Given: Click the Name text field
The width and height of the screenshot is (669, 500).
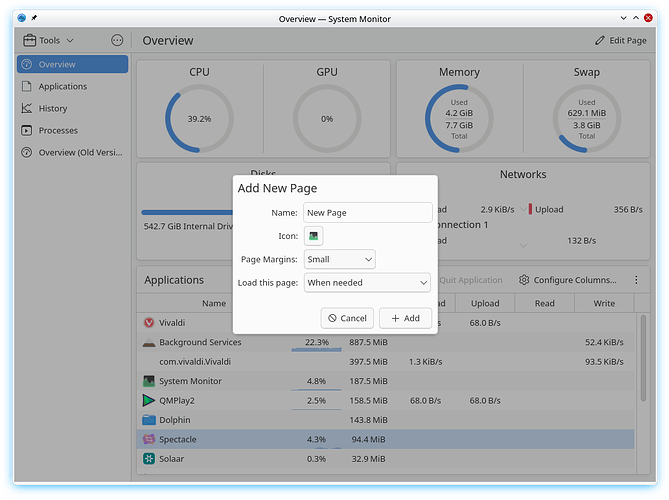Looking at the screenshot, I should pyautogui.click(x=367, y=212).
